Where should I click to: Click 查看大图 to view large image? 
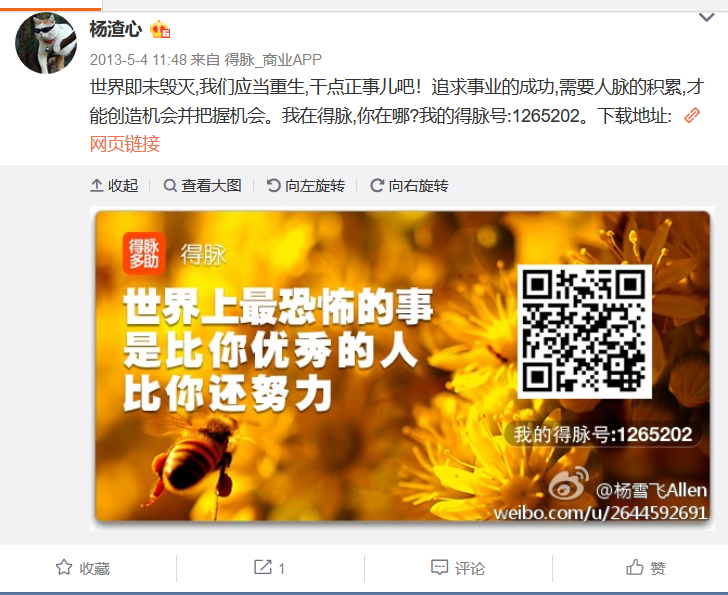(x=202, y=186)
